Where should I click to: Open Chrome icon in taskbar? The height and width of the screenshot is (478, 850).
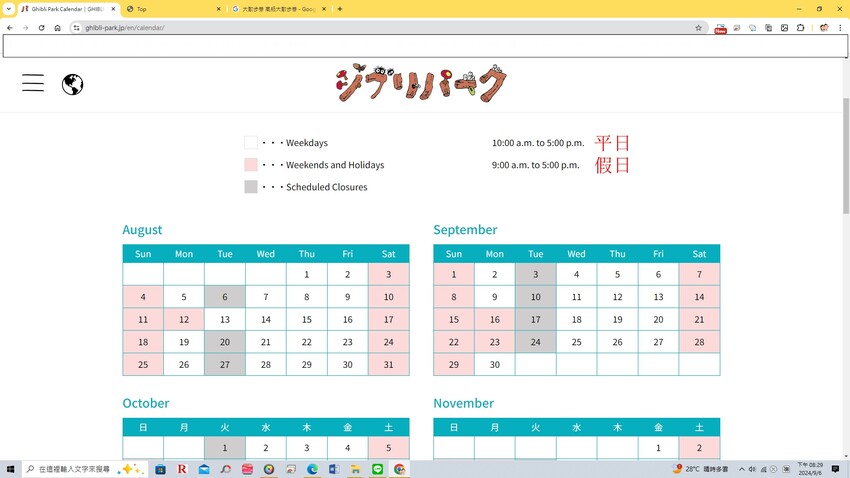pyautogui.click(x=399, y=469)
